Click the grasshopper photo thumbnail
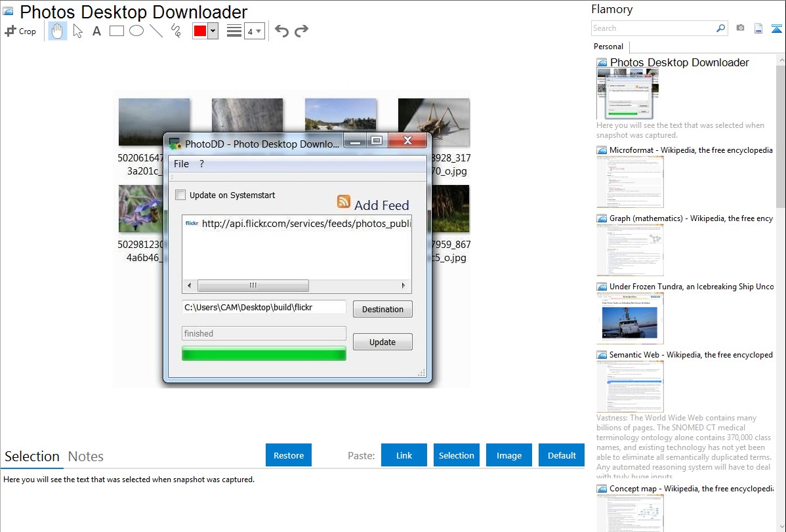This screenshot has height=532, width=786. (434, 122)
